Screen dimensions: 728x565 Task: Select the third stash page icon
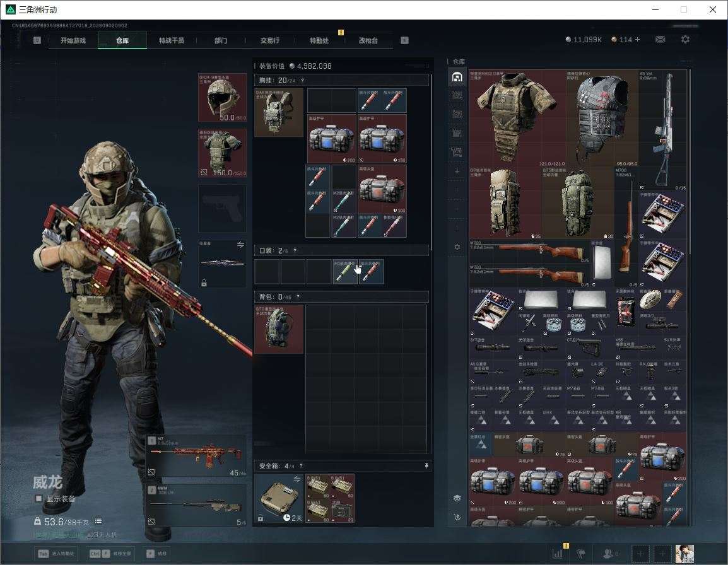point(457,114)
